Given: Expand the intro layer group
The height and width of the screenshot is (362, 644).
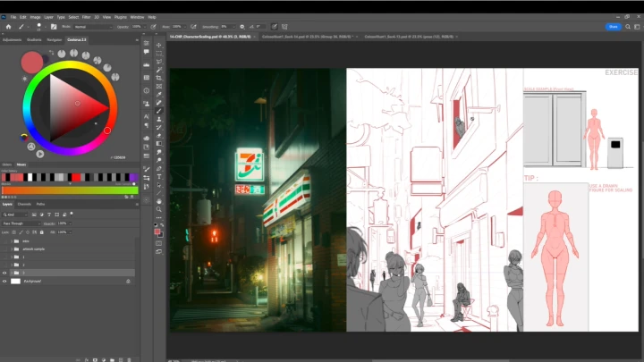Looking at the screenshot, I should click(x=12, y=241).
